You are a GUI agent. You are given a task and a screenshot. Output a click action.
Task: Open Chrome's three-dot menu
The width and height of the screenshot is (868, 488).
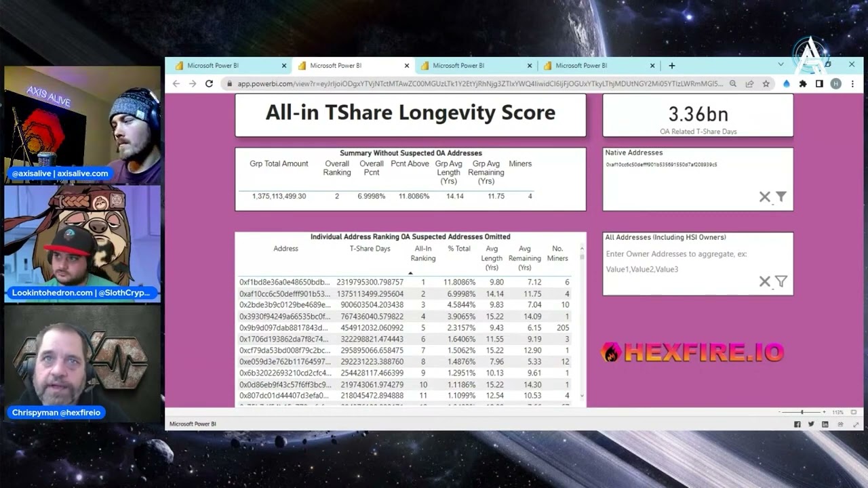tap(852, 84)
